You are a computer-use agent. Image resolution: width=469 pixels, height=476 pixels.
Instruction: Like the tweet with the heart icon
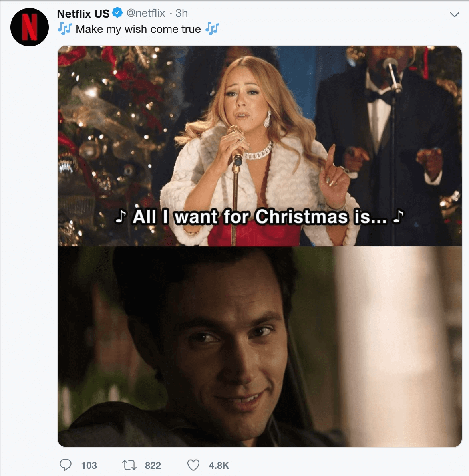click(193, 465)
